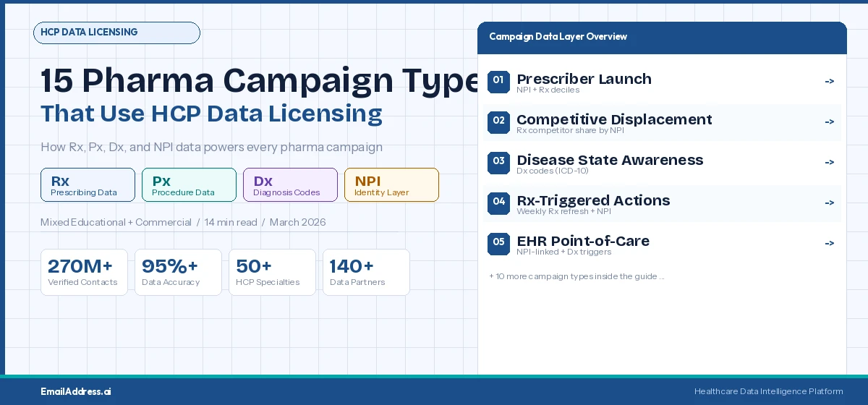
Task: Click the Rx-Triggered Actions title
Action: click(593, 200)
